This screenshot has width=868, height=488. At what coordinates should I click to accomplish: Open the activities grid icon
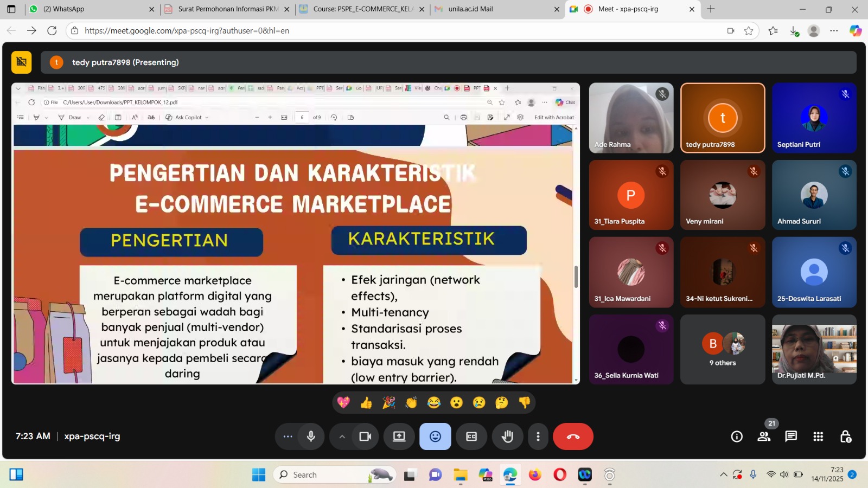(818, 436)
